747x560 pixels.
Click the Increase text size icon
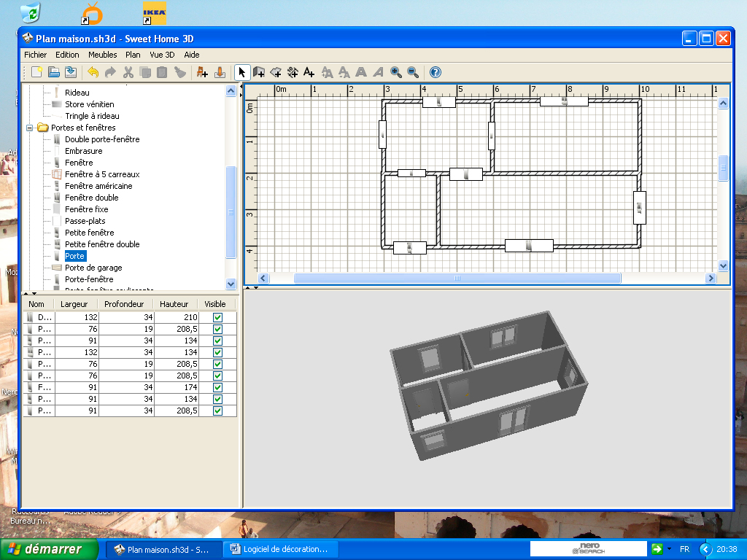click(x=327, y=72)
